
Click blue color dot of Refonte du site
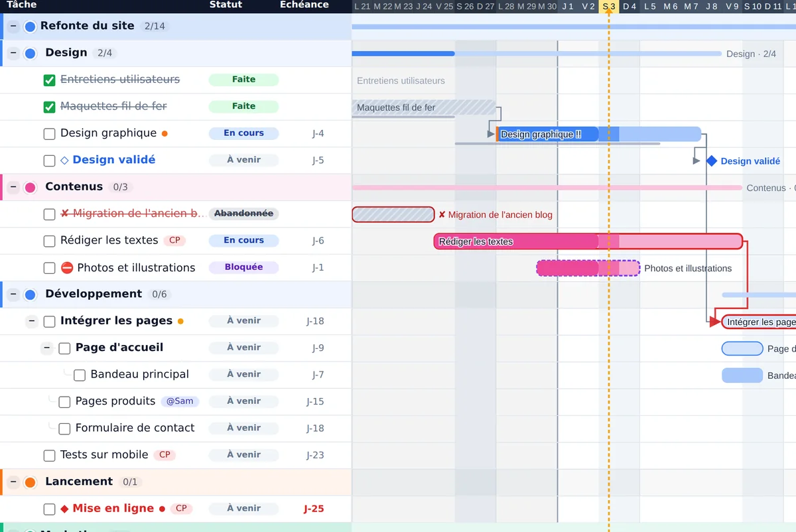pos(30,27)
